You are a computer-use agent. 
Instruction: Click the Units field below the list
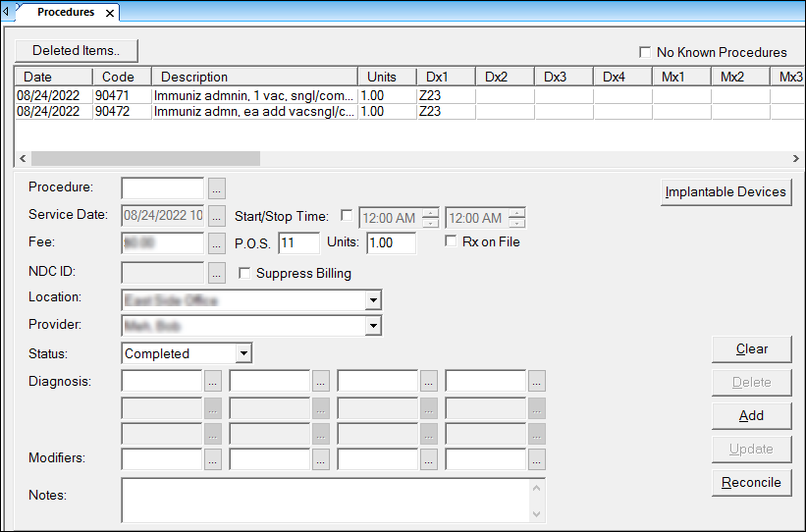[x=391, y=243]
